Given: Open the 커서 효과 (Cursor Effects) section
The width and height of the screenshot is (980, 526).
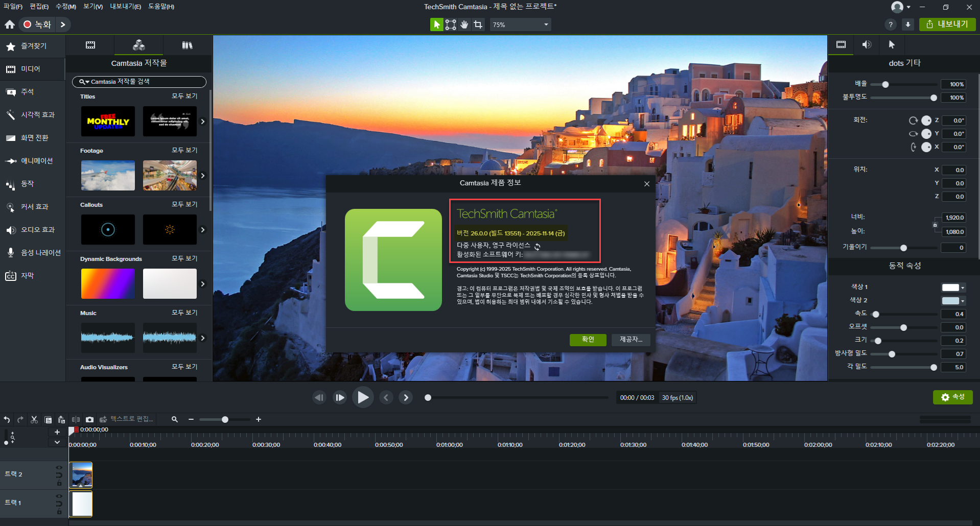Looking at the screenshot, I should coord(32,207).
